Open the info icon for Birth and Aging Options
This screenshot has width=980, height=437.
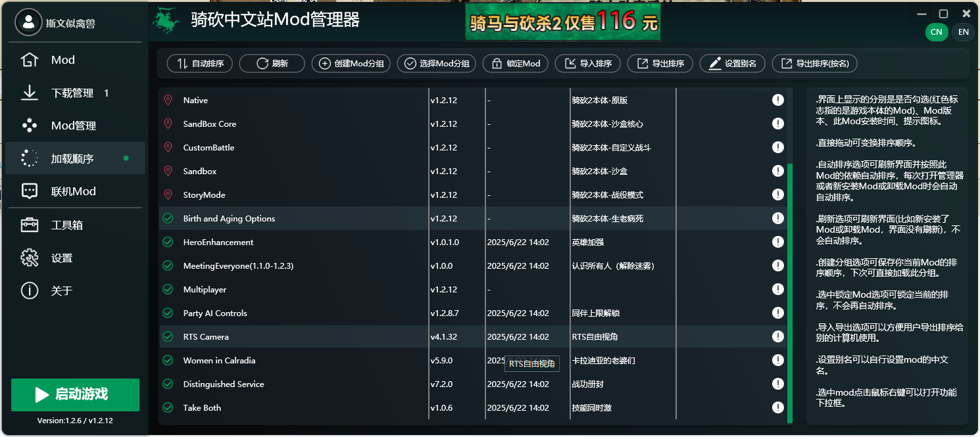click(x=778, y=218)
